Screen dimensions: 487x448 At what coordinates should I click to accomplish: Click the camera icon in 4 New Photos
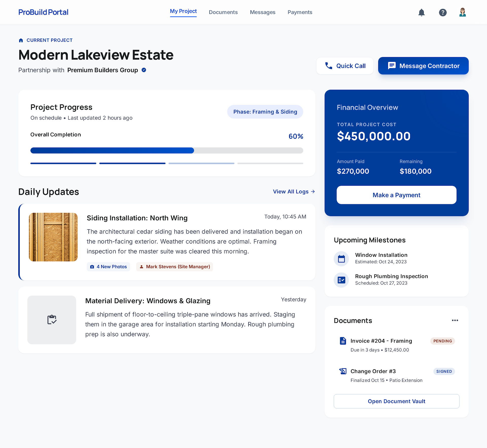(92, 267)
